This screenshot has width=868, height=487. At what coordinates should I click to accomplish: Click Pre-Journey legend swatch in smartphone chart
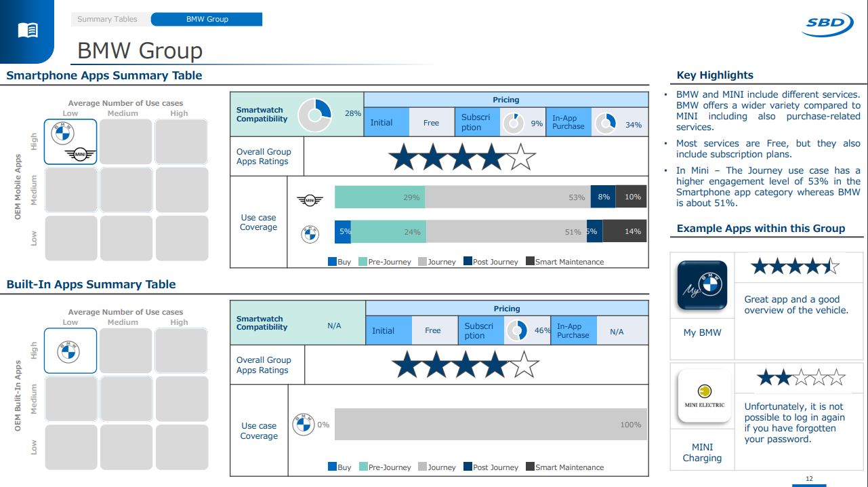click(363, 261)
